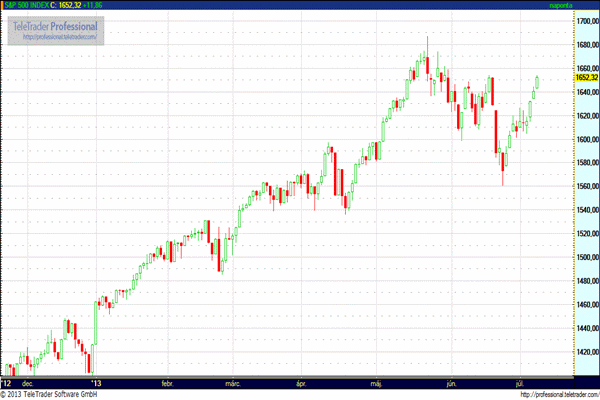
Task: Click the 1420,00 price axis label
Action: click(586, 353)
